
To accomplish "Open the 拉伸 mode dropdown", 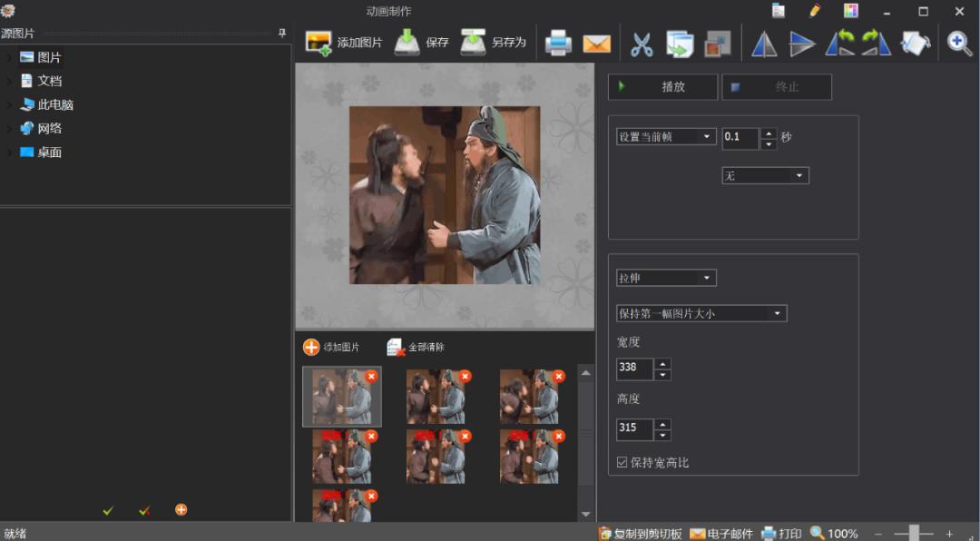I will [666, 278].
